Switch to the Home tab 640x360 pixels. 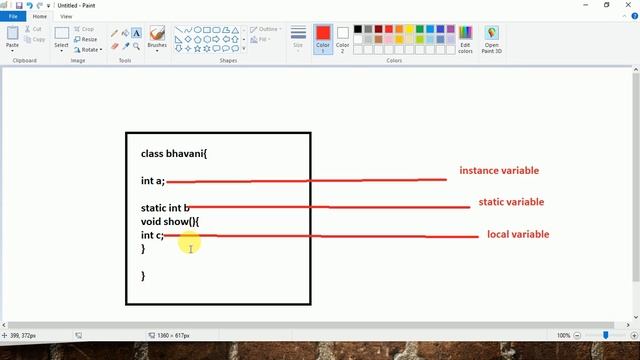40,16
